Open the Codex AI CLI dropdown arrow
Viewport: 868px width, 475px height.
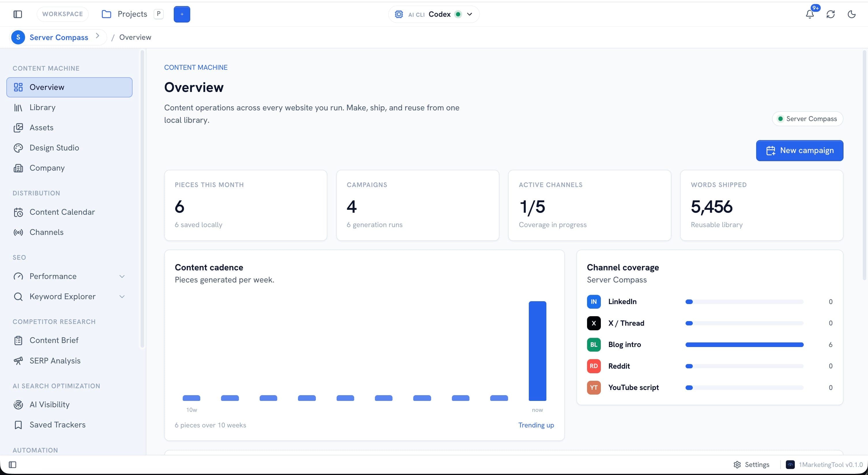click(469, 14)
